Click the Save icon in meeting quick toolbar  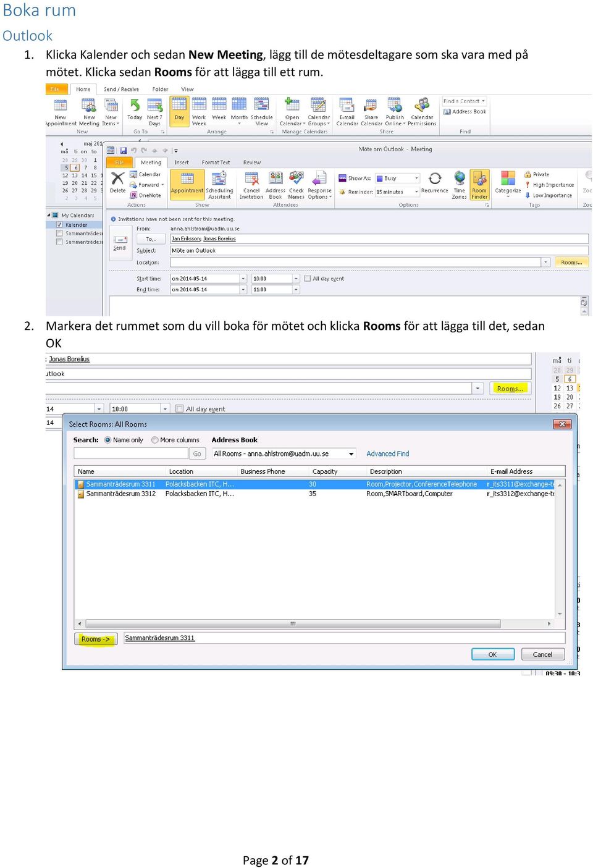[124, 150]
